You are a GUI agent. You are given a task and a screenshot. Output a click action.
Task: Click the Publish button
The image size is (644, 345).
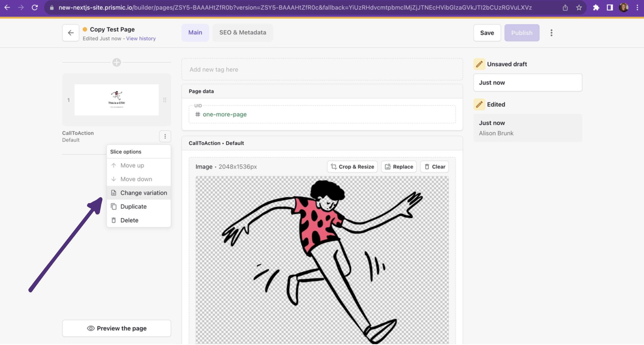coord(521,32)
